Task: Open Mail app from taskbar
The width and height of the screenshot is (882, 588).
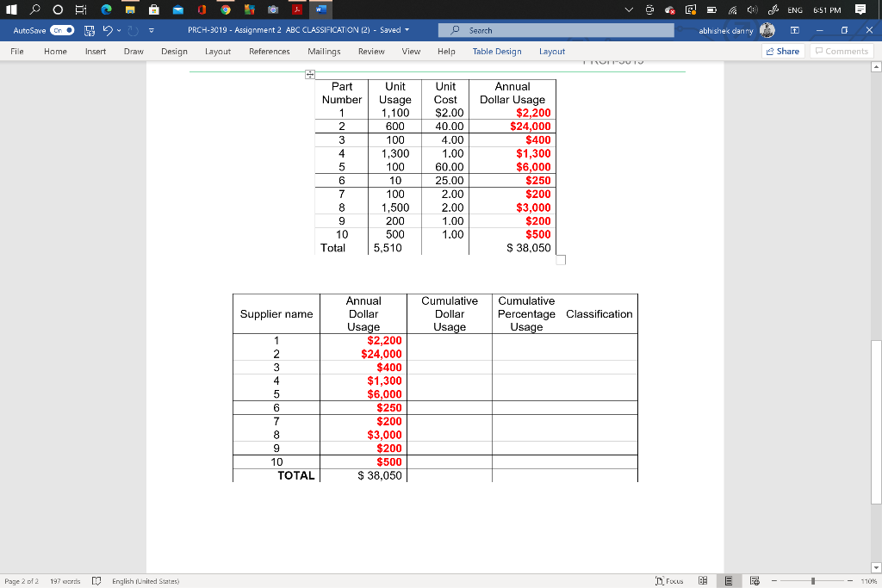Action: pyautogui.click(x=177, y=9)
